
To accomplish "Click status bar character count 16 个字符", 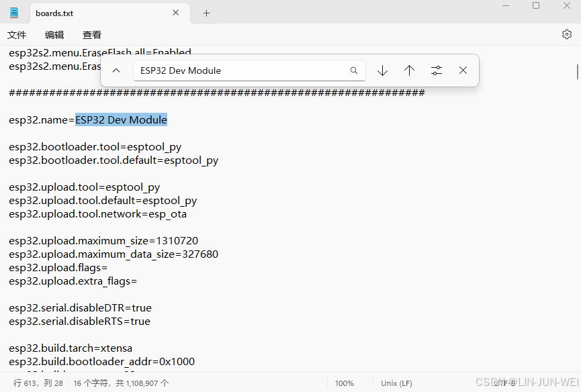I will pos(121,383).
